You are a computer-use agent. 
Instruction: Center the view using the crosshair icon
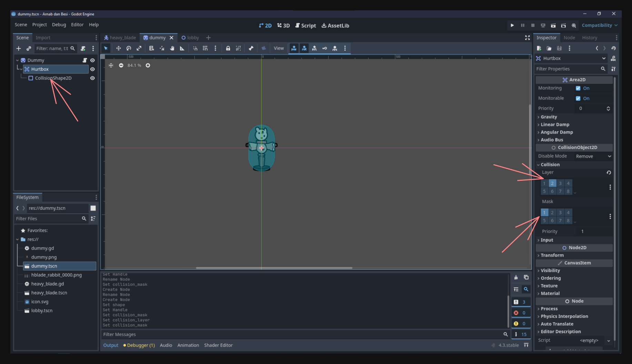pos(111,65)
